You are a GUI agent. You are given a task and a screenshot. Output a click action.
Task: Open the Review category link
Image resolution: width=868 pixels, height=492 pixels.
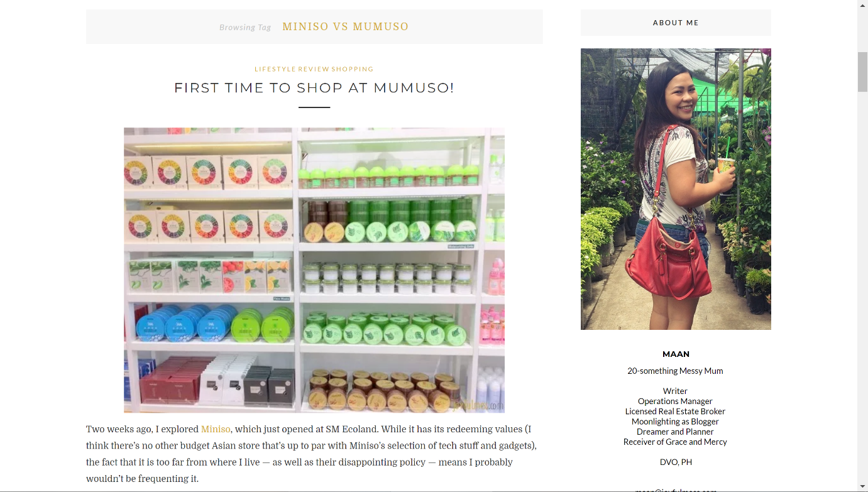(314, 69)
